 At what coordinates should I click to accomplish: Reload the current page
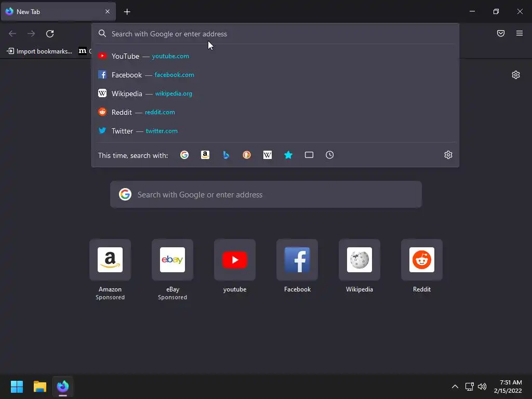(50, 34)
